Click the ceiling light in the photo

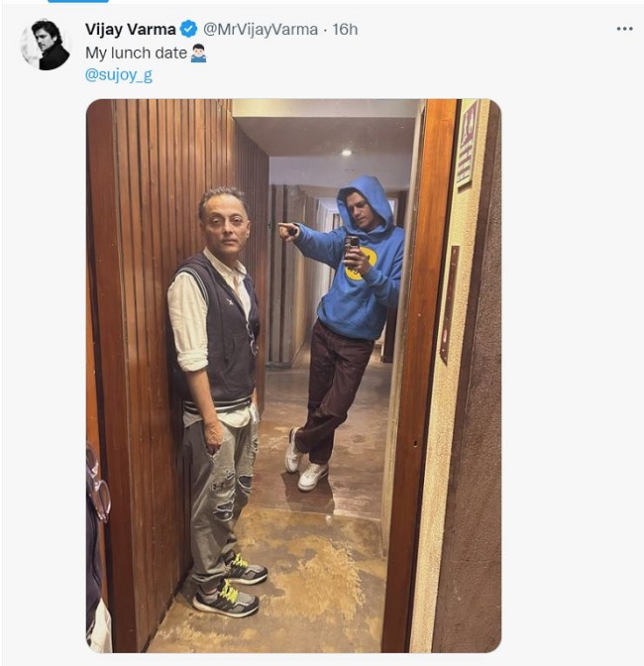pyautogui.click(x=346, y=153)
